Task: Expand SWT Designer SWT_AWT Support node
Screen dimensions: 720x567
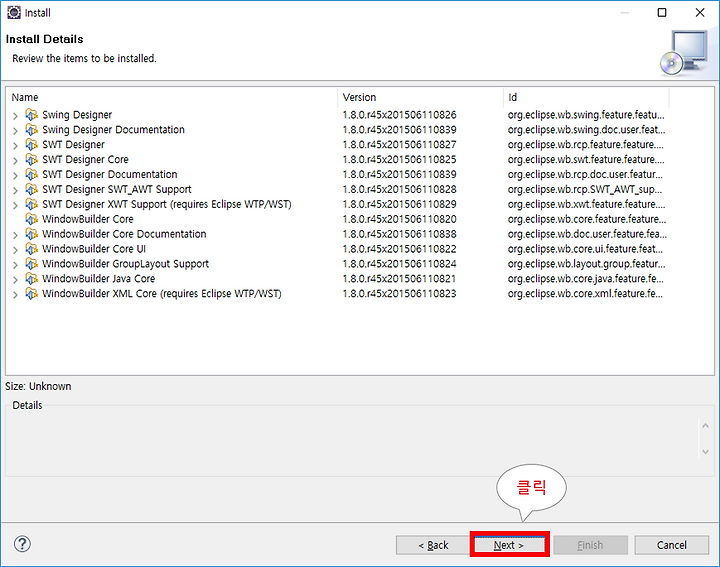Action: (x=15, y=191)
